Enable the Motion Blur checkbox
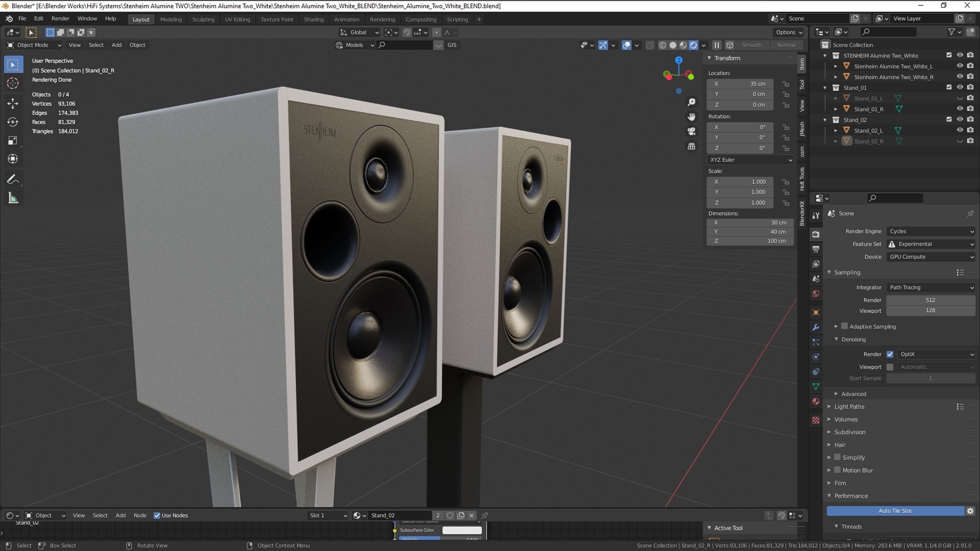 [837, 470]
